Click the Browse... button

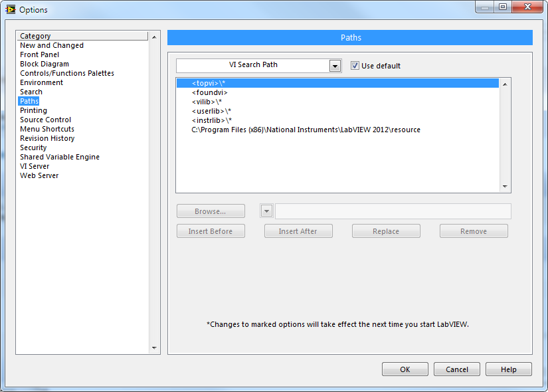tap(211, 211)
